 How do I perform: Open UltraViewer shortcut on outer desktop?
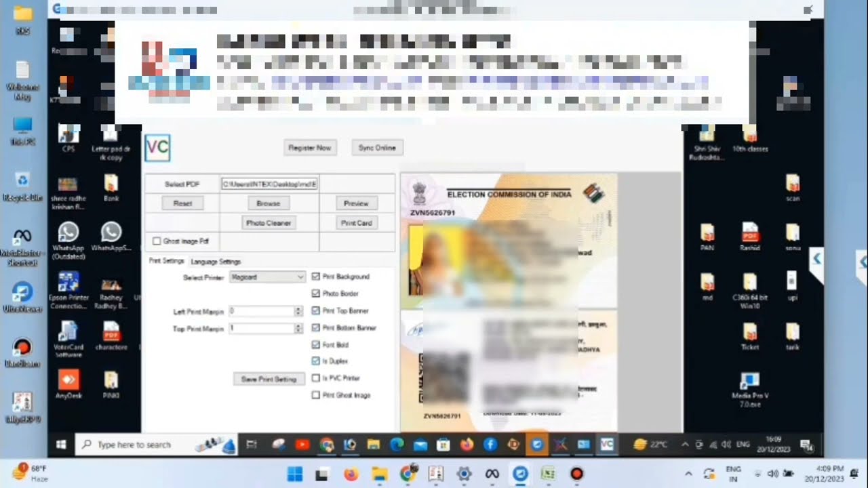tap(22, 297)
